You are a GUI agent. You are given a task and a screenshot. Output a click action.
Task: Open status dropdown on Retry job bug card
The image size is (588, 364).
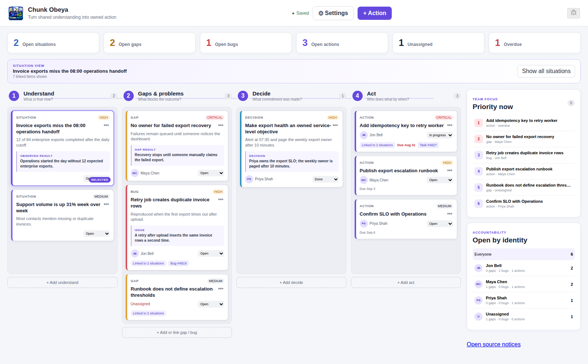211,253
